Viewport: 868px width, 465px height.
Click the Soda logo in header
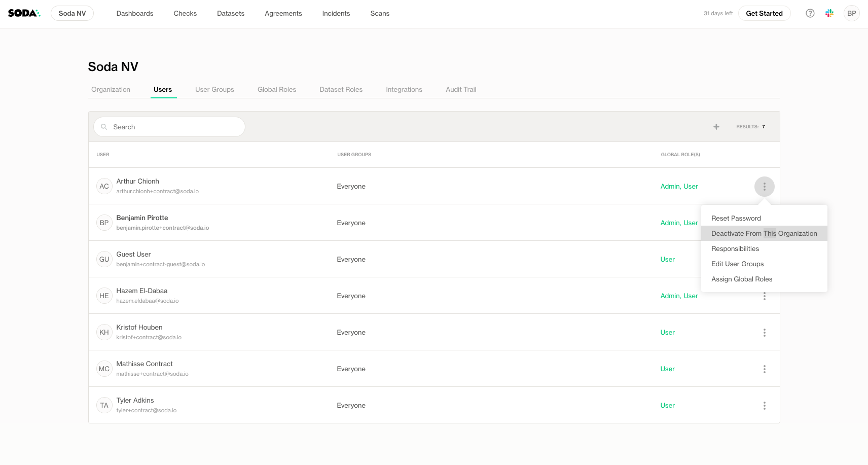coord(24,13)
